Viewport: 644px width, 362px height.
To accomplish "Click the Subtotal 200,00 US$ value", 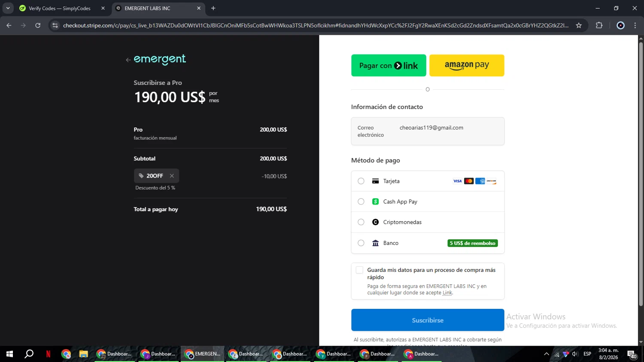I will pyautogui.click(x=273, y=158).
